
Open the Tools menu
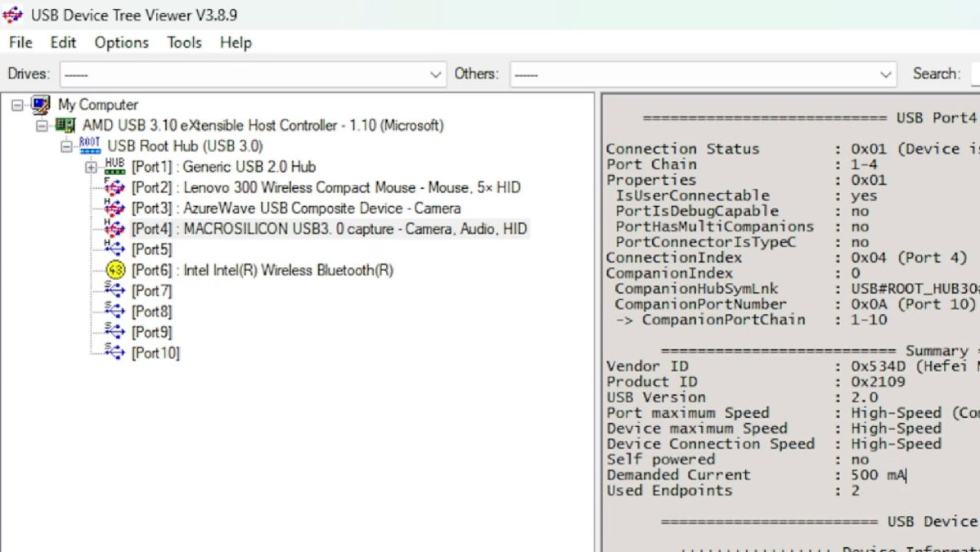(x=183, y=43)
